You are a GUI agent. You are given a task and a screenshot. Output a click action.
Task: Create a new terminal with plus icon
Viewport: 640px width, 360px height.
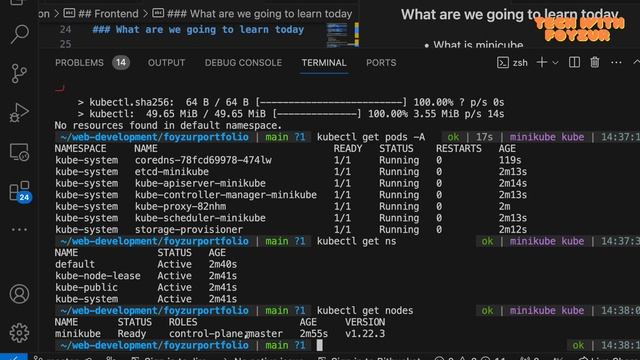tap(542, 62)
